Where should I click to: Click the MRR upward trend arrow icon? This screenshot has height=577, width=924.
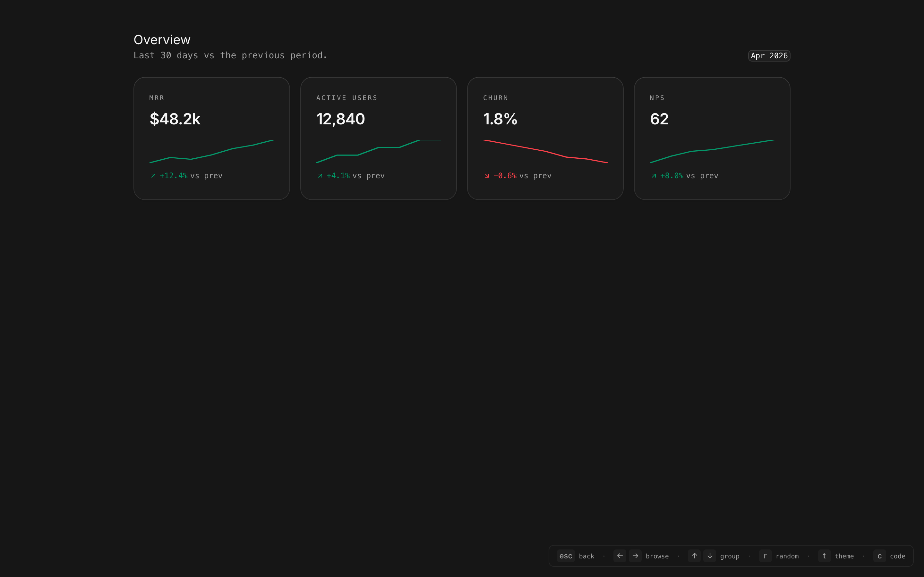click(153, 176)
